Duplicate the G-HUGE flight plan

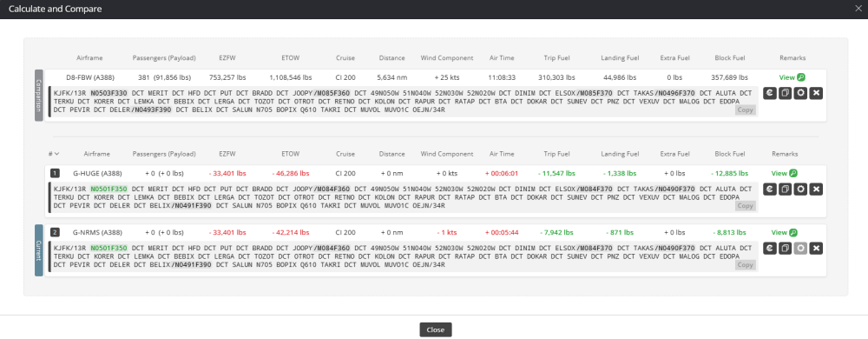[785, 189]
